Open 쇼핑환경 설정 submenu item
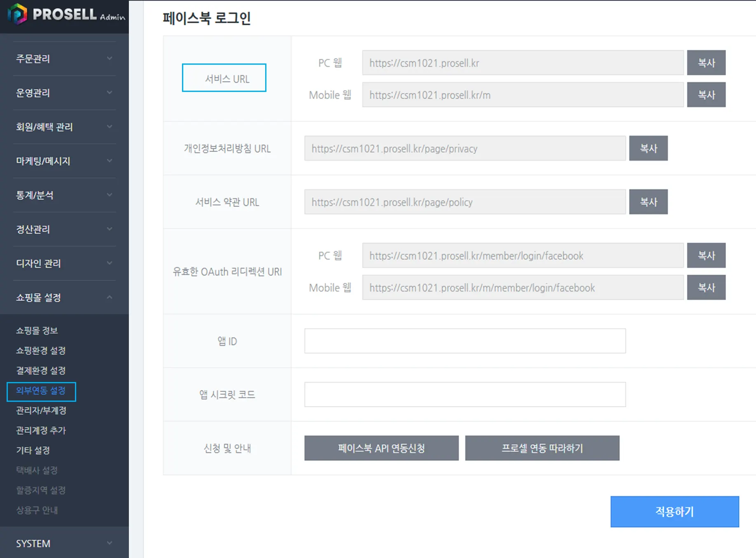756x558 pixels. 41,351
